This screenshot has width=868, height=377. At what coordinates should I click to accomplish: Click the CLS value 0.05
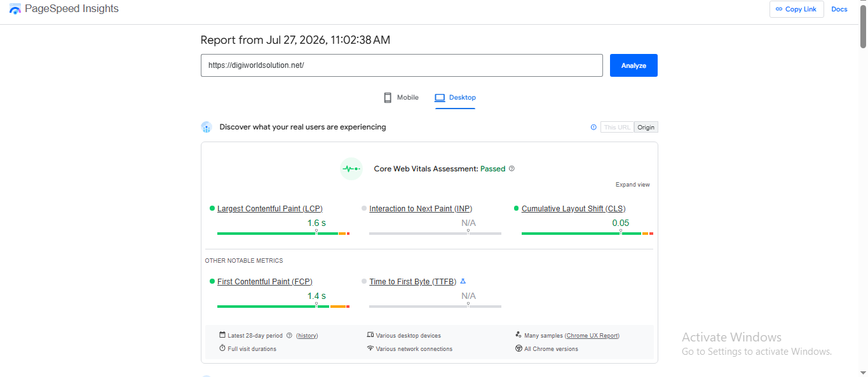tap(621, 223)
